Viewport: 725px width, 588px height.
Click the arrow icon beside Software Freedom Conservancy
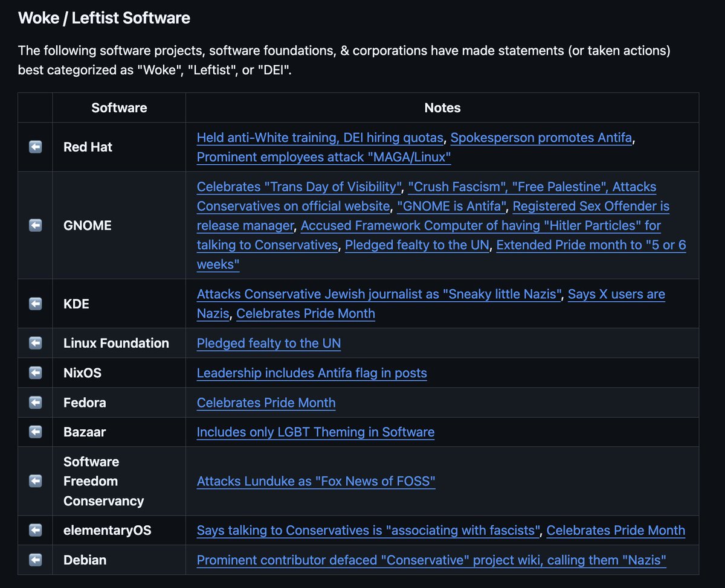[x=35, y=481]
